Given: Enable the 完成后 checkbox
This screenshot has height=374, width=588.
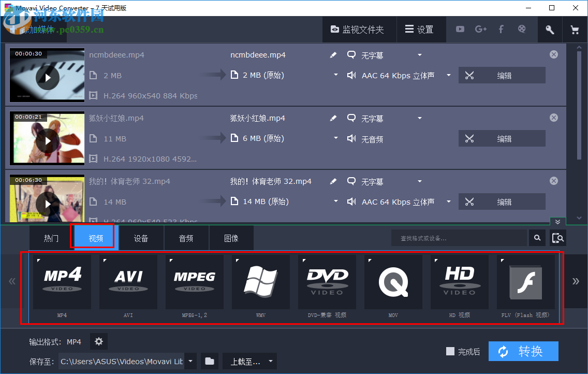Looking at the screenshot, I should click(450, 351).
